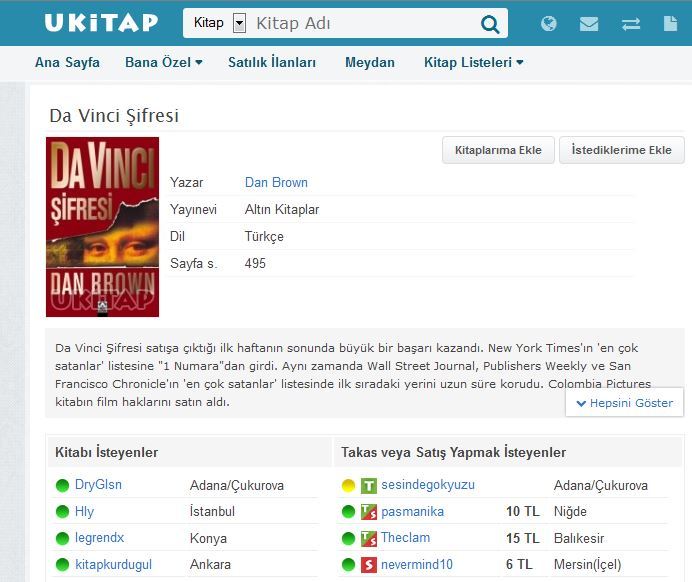This screenshot has height=582, width=692.
Task: Expand the Bana Özel menu
Action: pyautogui.click(x=163, y=62)
